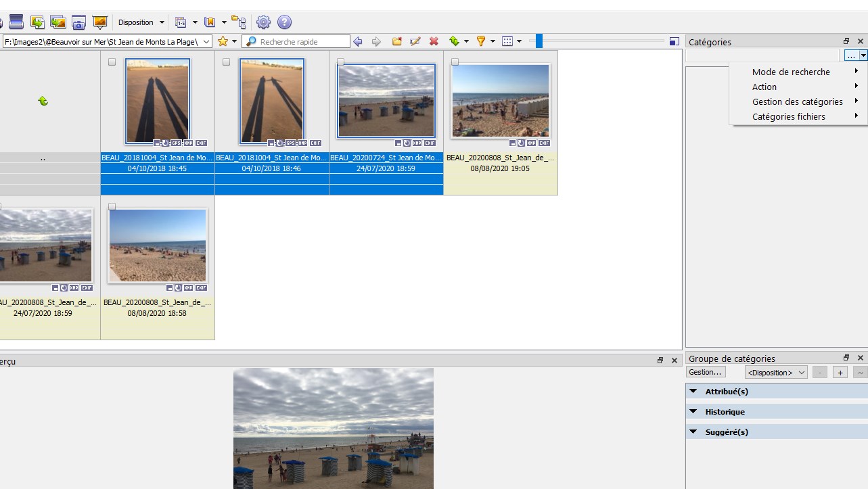This screenshot has height=489, width=868.
Task: Click the help question mark icon
Action: coord(285,22)
